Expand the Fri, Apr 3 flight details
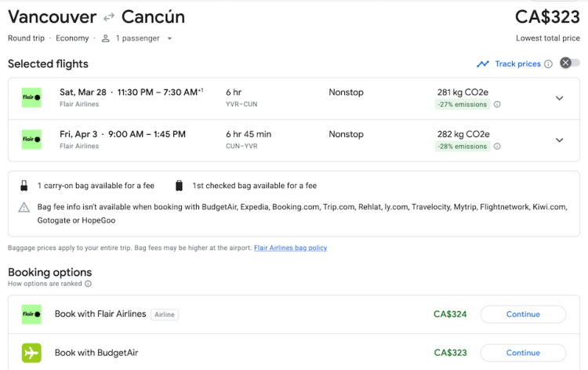 coord(559,140)
